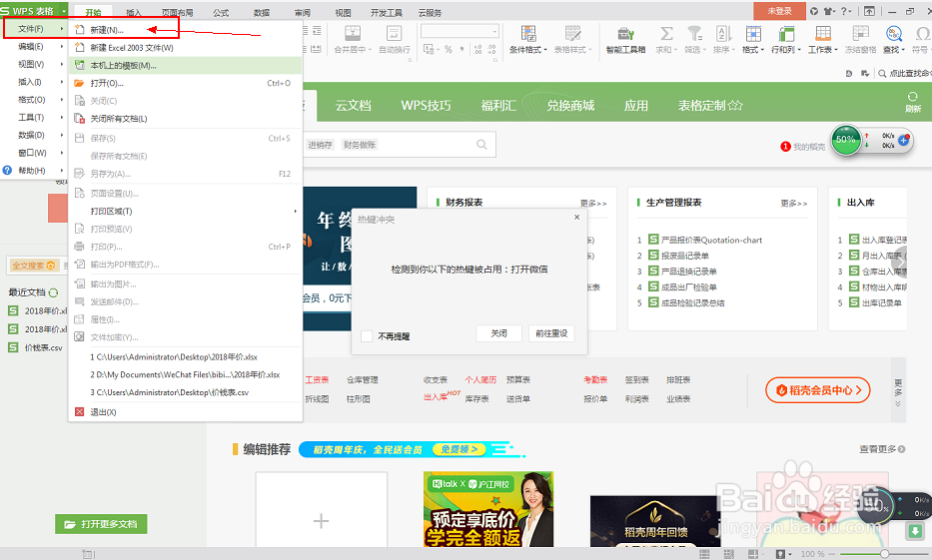Open the 表格样式 table style tool

pos(572,40)
